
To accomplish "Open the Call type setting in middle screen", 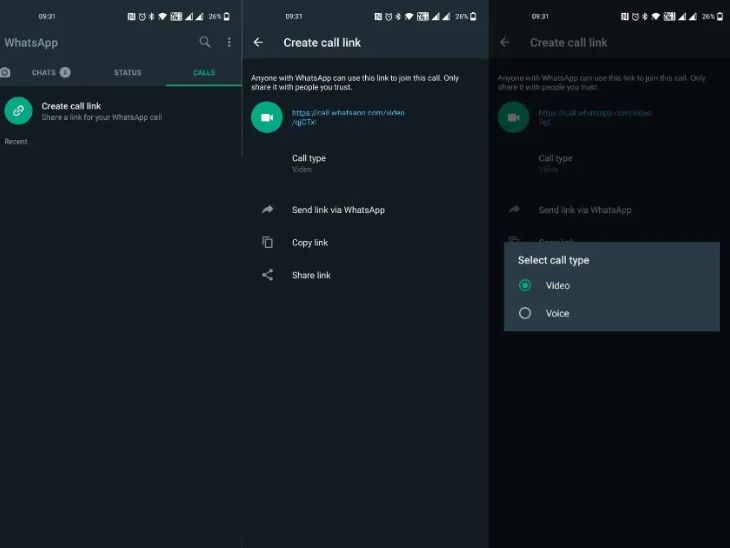I will click(x=309, y=163).
